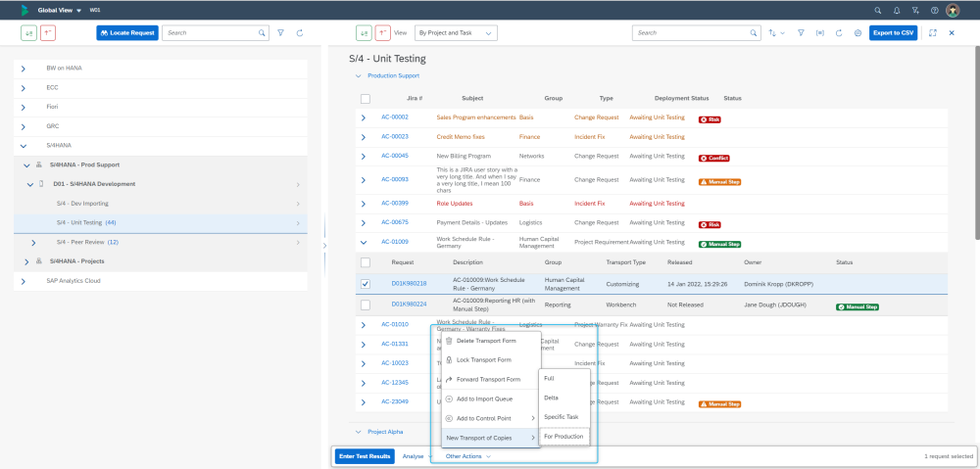Viewport: 980px width, 469px height.
Task: Expand the BW on HANA tree node
Action: (24, 70)
